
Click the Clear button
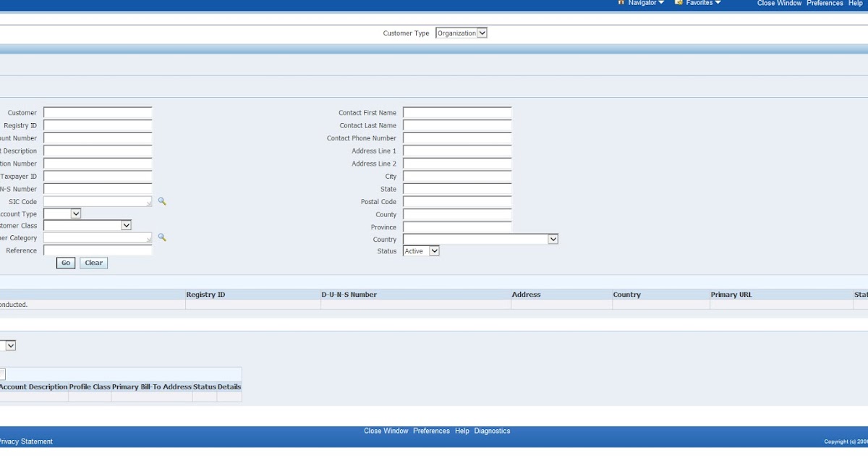click(93, 263)
